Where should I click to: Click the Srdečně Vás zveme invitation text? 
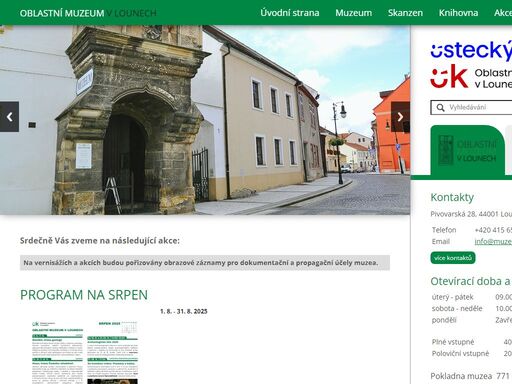point(100,241)
